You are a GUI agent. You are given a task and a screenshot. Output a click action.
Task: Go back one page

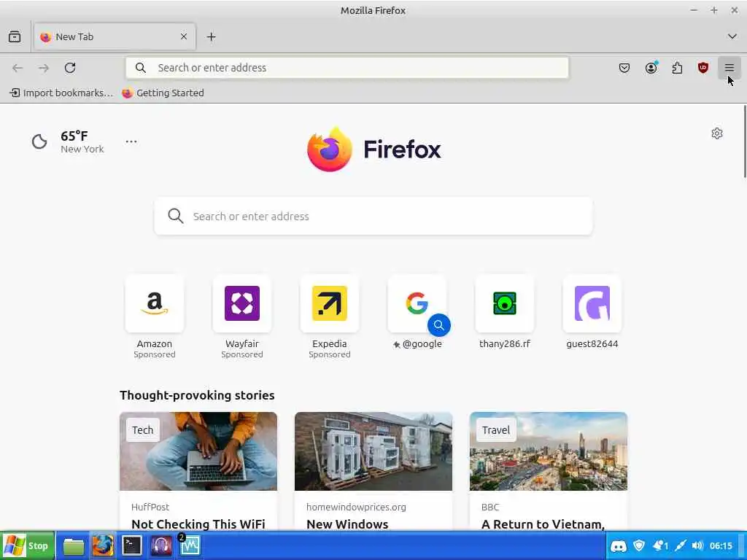pyautogui.click(x=18, y=68)
